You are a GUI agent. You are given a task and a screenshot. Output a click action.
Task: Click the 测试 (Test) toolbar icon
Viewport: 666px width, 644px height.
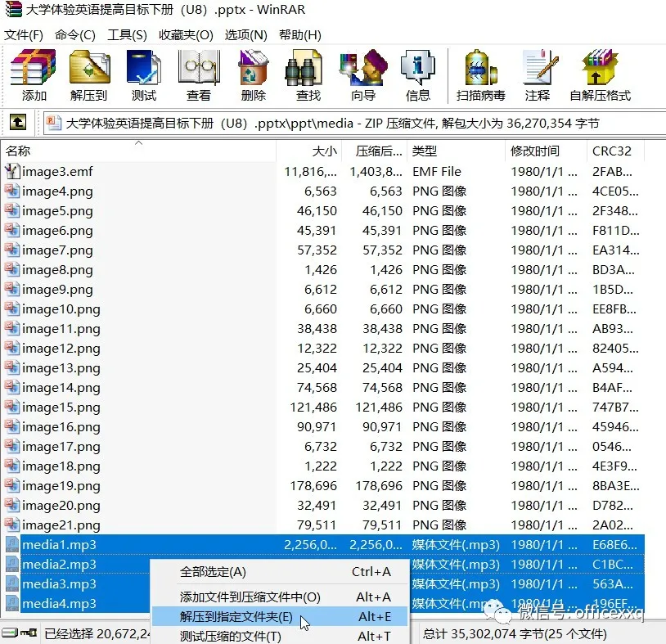pyautogui.click(x=144, y=68)
